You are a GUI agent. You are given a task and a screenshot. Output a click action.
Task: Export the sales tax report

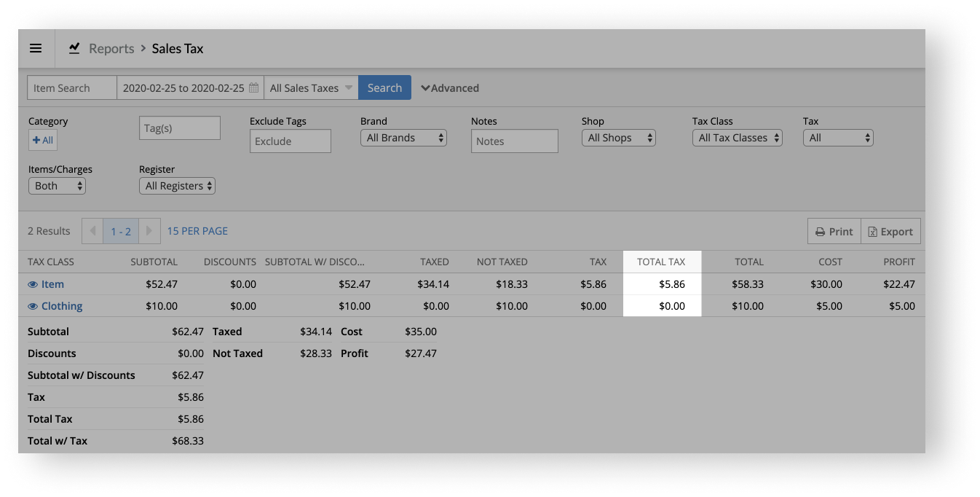[x=890, y=231]
